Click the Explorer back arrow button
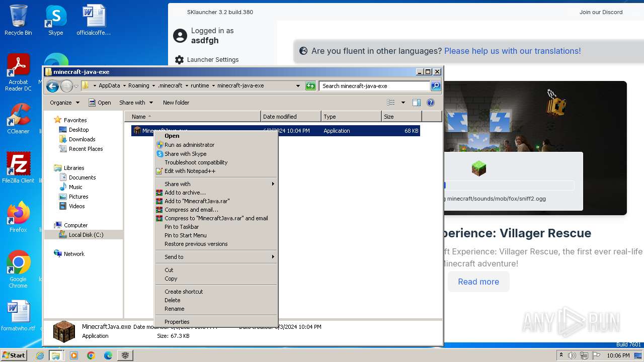Image resolution: width=644 pixels, height=362 pixels. [52, 86]
